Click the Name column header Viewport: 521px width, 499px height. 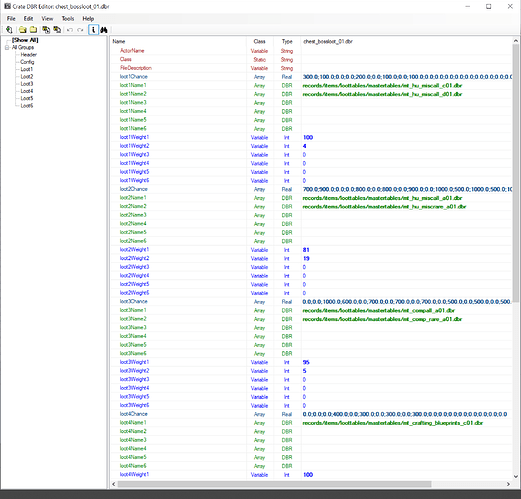(x=178, y=41)
